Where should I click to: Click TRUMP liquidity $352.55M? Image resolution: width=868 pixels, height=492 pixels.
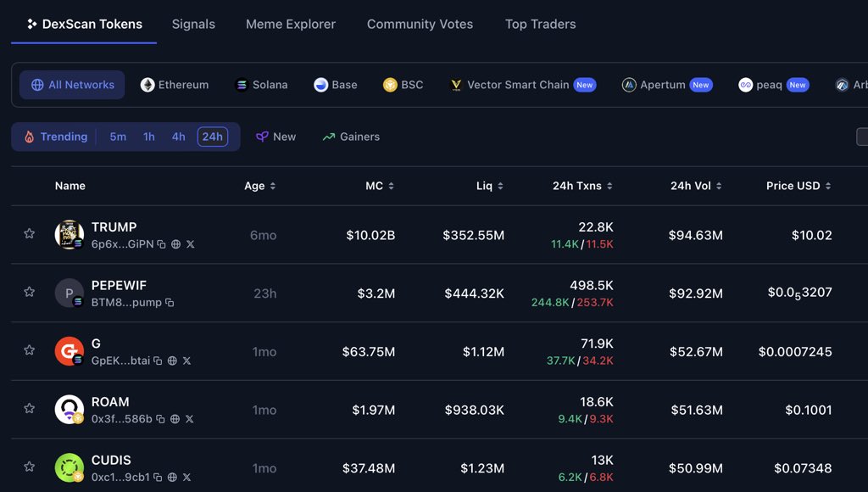tap(473, 236)
